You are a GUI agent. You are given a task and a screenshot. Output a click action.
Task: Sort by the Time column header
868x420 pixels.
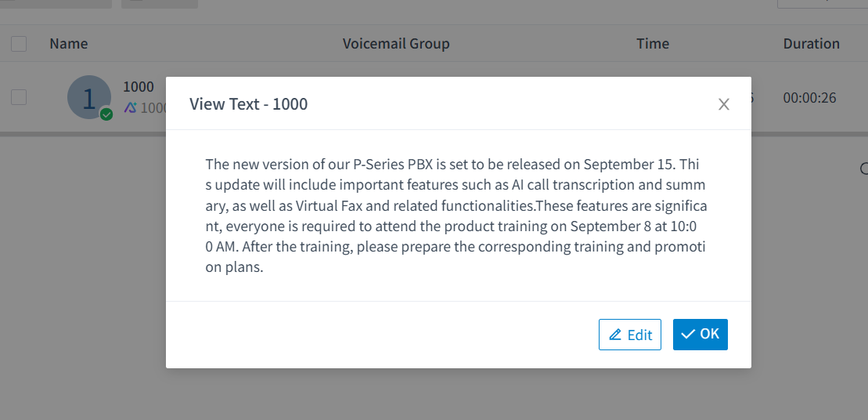point(653,44)
